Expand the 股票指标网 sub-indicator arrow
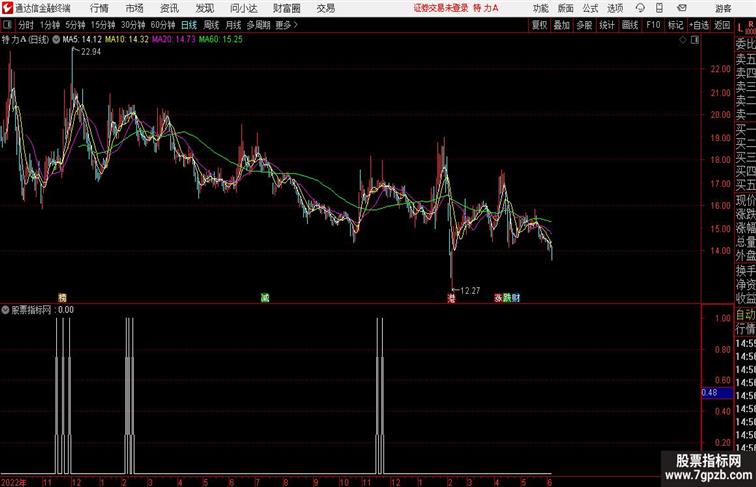Image resolution: width=756 pixels, height=487 pixels. [5, 310]
